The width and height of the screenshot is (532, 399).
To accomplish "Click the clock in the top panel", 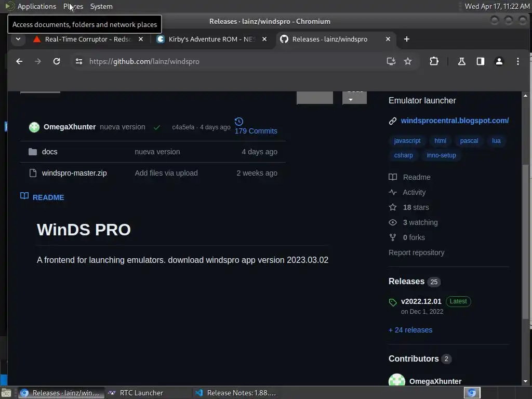I will click(497, 6).
